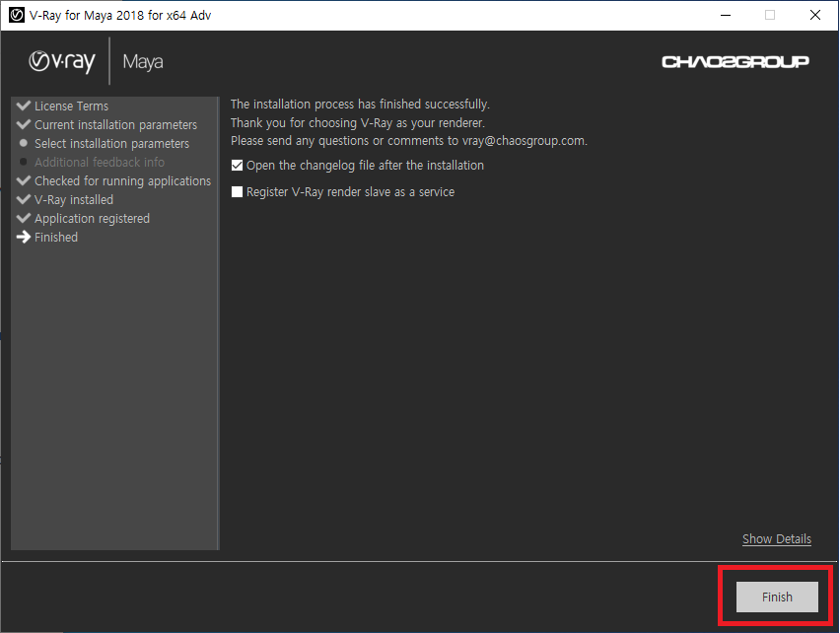Close the V-Ray installer window
840x633 pixels.
tap(814, 15)
